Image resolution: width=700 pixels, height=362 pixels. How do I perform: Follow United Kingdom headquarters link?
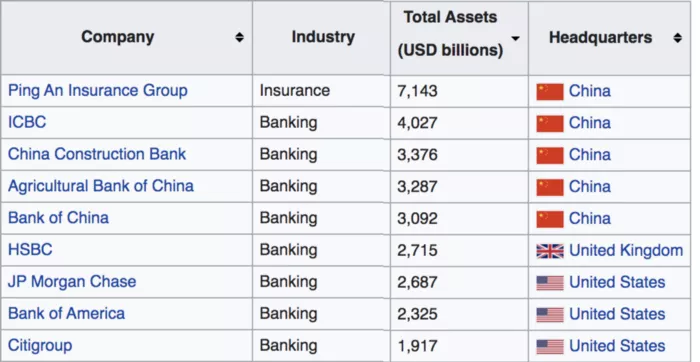click(x=626, y=250)
